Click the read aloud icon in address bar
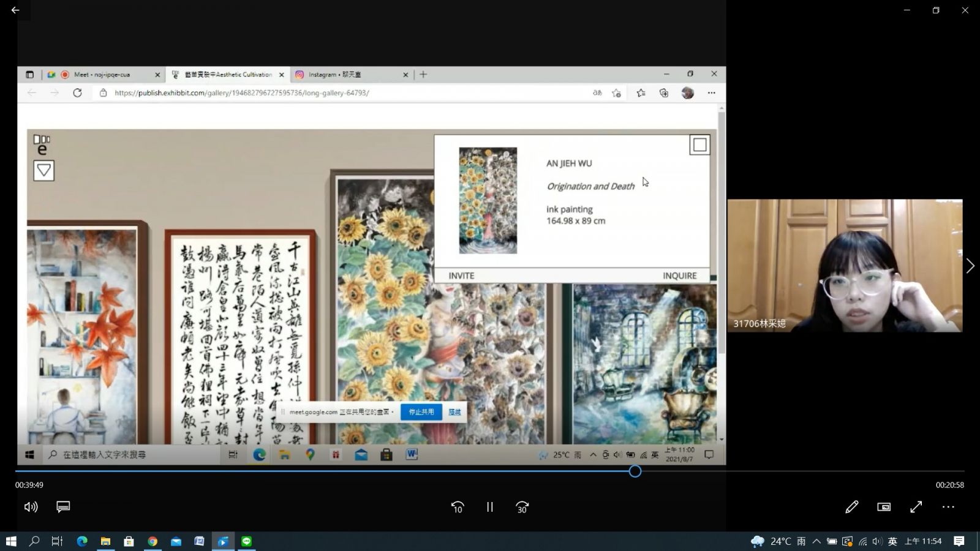980x551 pixels. pos(597,93)
